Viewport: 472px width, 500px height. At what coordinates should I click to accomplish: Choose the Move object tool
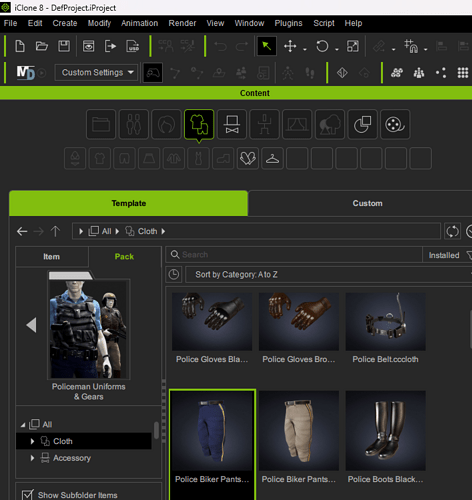[290, 46]
